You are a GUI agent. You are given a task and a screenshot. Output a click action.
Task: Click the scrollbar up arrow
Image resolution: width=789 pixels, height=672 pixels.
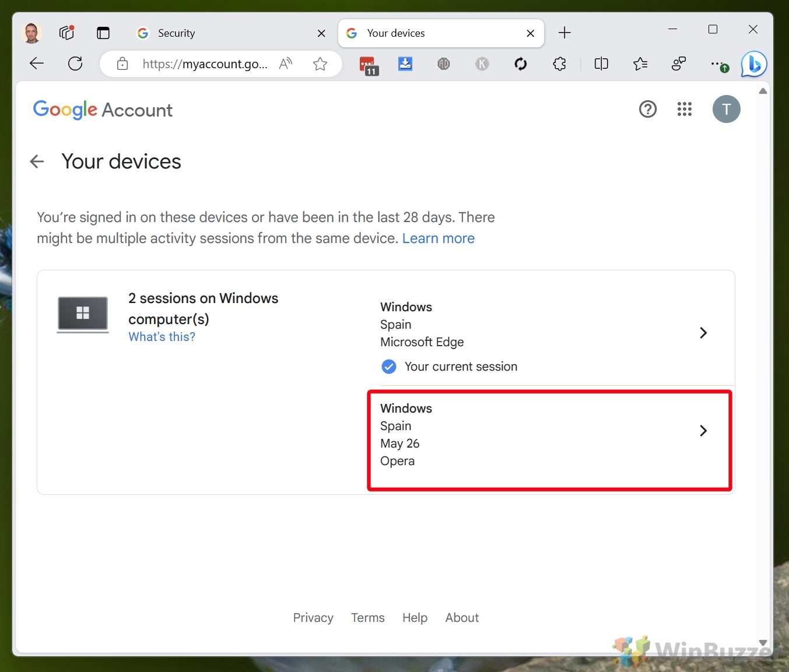pos(763,91)
